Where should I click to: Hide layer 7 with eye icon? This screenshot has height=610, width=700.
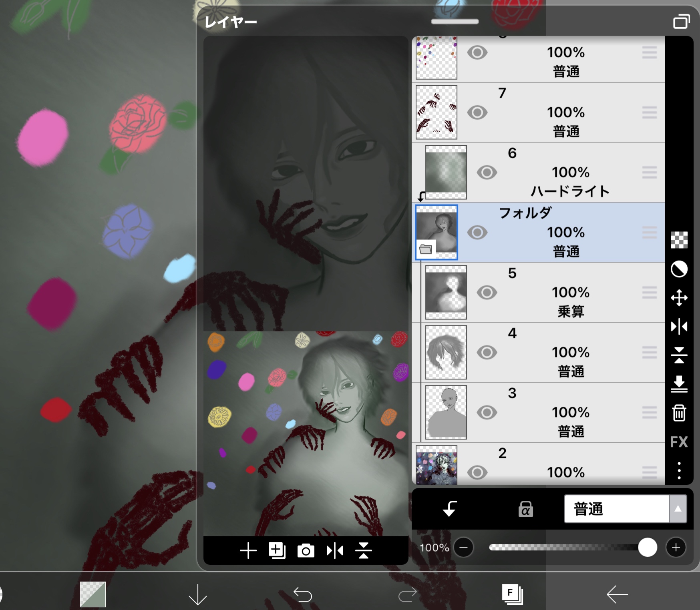tap(477, 112)
